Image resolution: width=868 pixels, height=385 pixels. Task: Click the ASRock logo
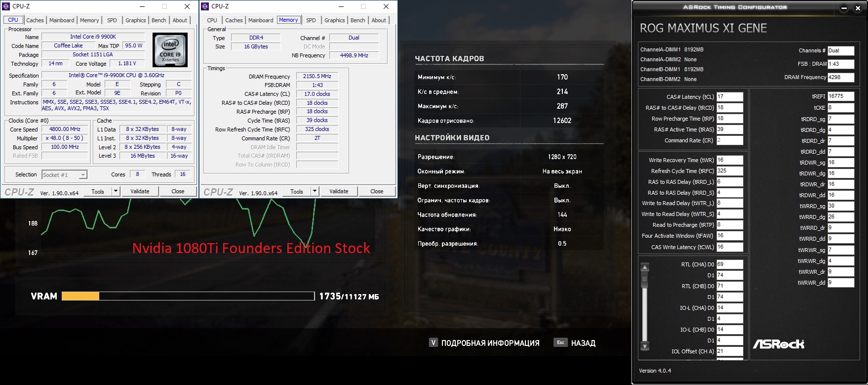click(779, 344)
